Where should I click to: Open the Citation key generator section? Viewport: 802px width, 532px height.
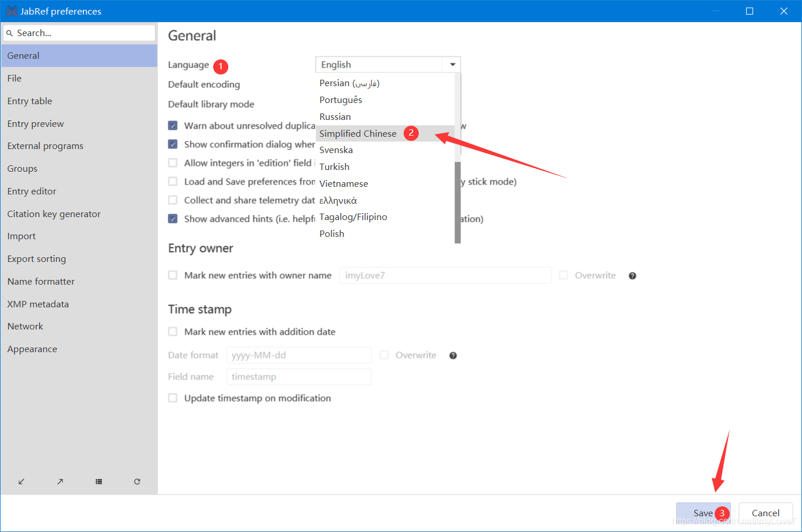tap(79, 214)
